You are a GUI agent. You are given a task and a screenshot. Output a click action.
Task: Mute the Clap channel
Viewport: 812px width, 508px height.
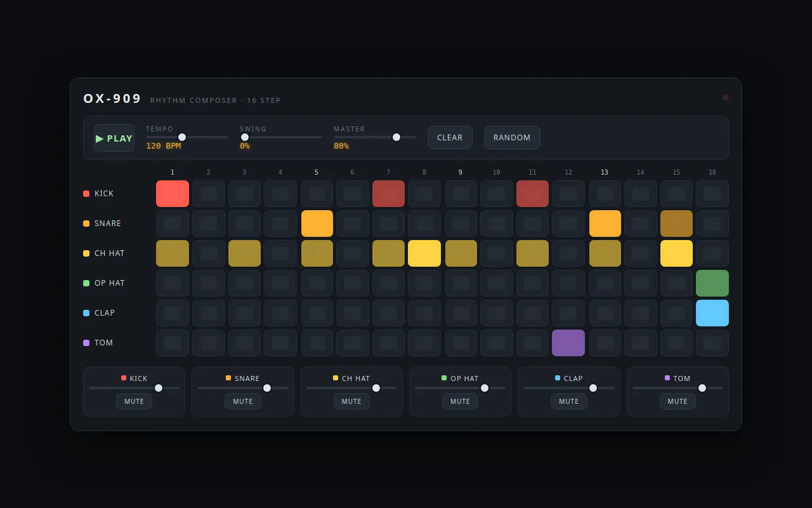tap(569, 401)
